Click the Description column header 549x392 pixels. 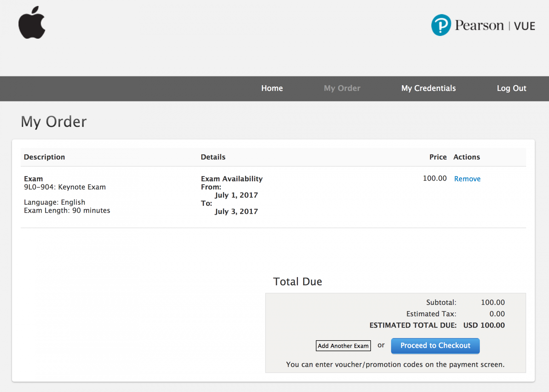[44, 157]
